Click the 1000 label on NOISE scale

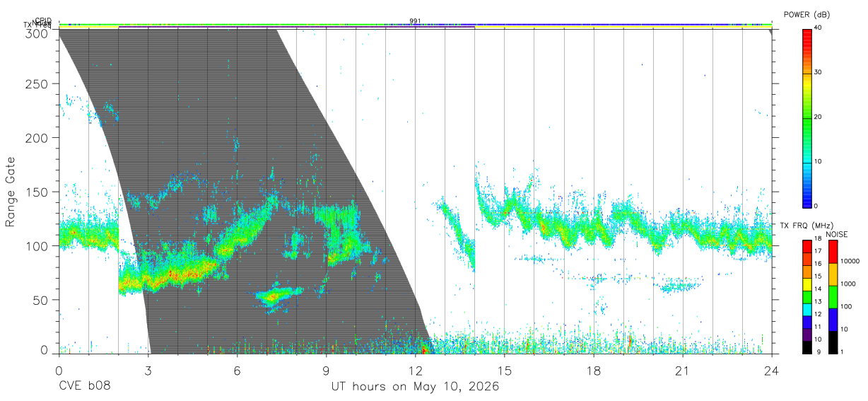click(847, 284)
